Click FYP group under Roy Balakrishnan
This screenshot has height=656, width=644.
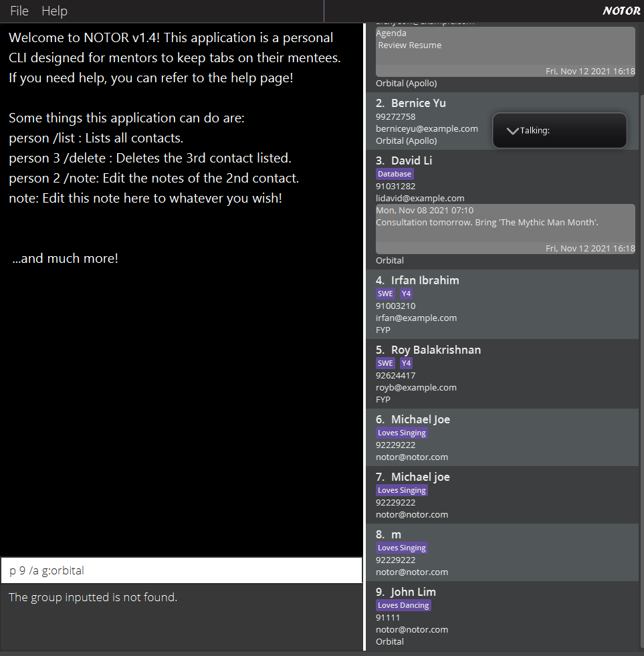tap(383, 399)
